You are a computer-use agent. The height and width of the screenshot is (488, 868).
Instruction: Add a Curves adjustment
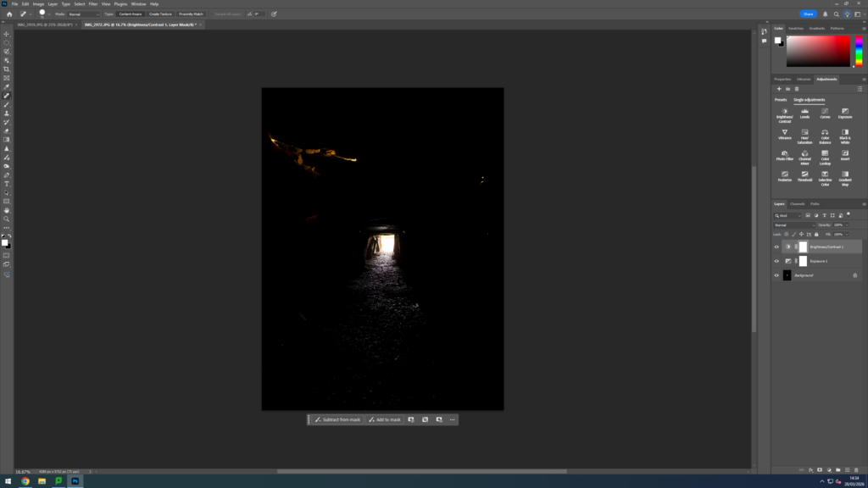tap(825, 113)
